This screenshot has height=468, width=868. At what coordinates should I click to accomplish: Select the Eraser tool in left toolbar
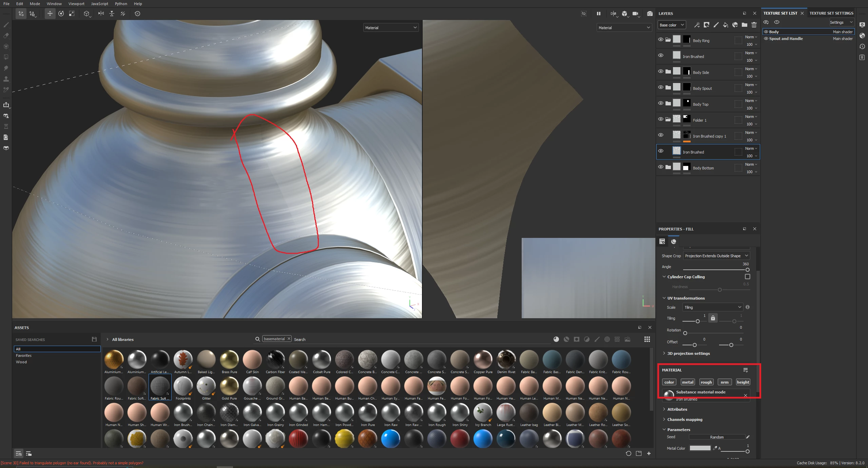[x=6, y=36]
